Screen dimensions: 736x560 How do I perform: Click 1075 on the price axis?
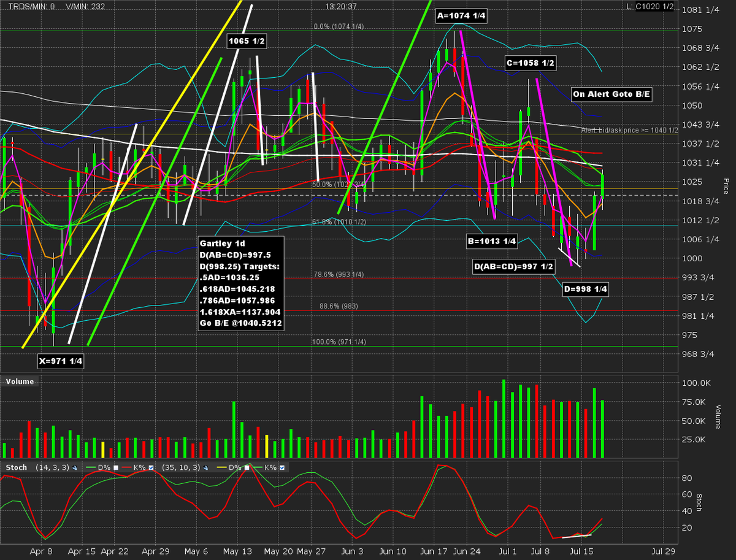coord(692,28)
